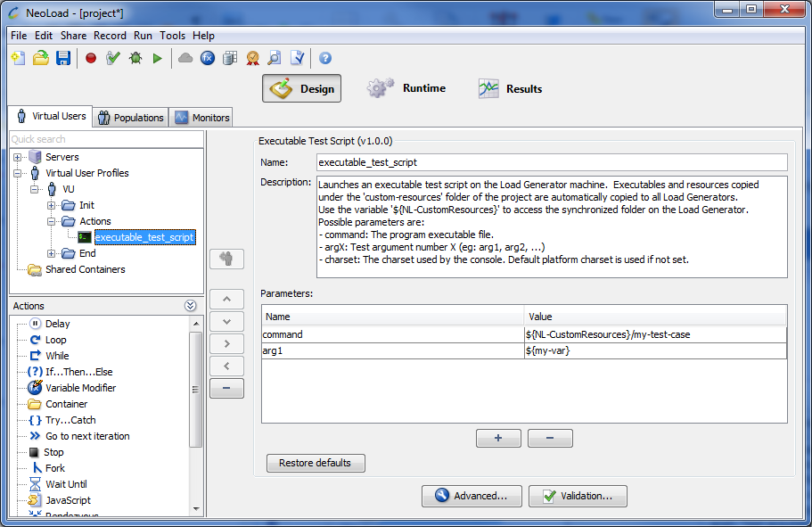Click the debug bug icon in toolbar
The height and width of the screenshot is (527, 812).
pyautogui.click(x=135, y=58)
